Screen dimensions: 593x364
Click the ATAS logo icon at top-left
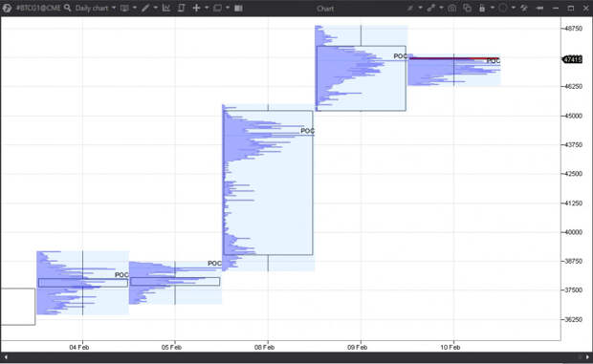pyautogui.click(x=8, y=8)
